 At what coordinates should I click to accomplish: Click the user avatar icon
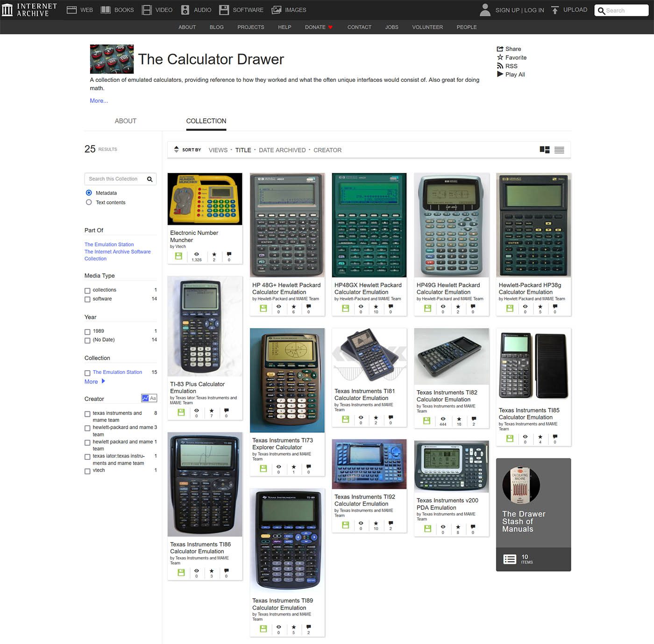(x=485, y=10)
